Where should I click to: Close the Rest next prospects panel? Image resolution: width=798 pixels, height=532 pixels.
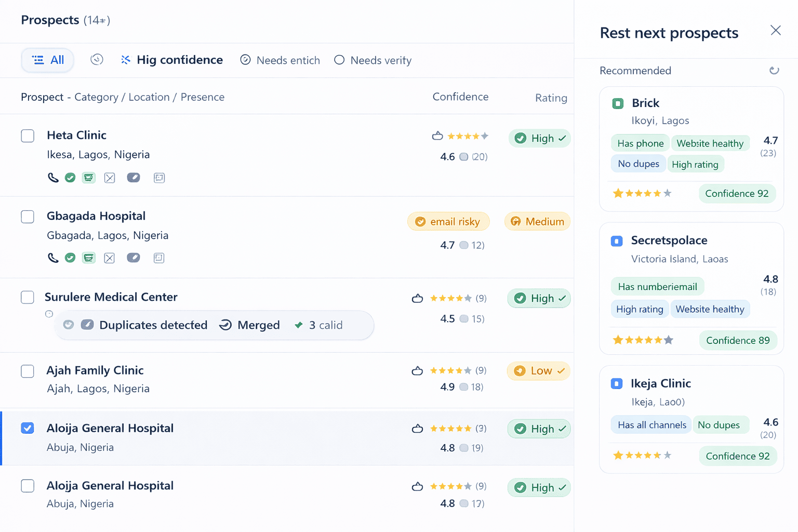[x=776, y=30]
